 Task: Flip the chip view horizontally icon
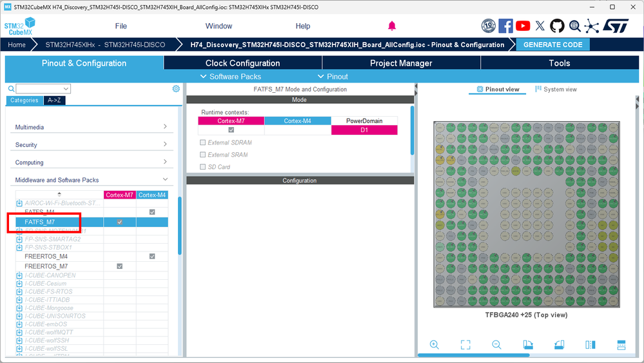tap(590, 344)
